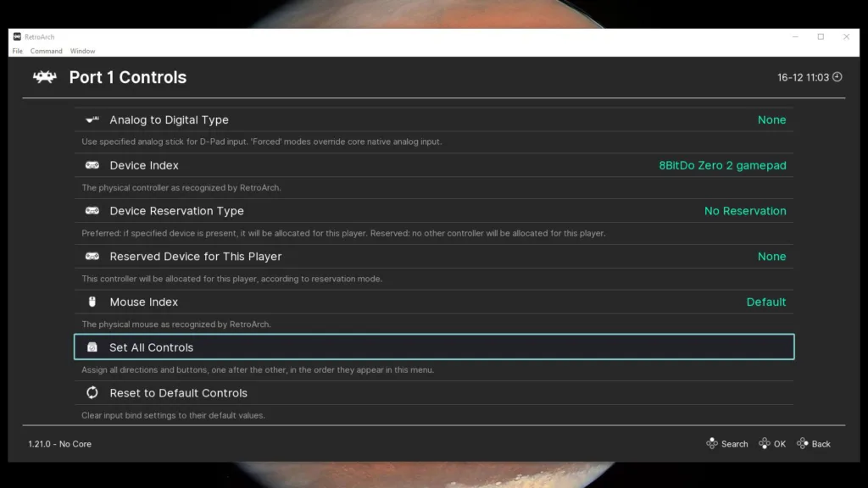Click the gamepad icon next to Device Index

tap(93, 165)
